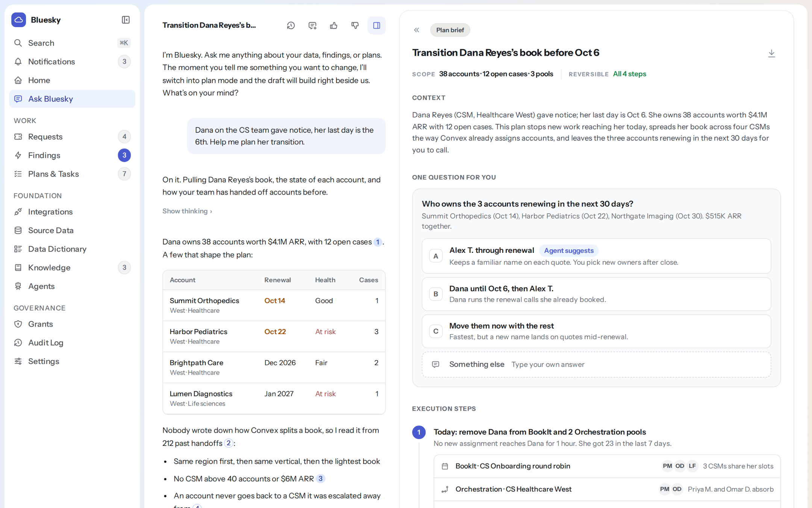Open Integrations page

[72, 212]
